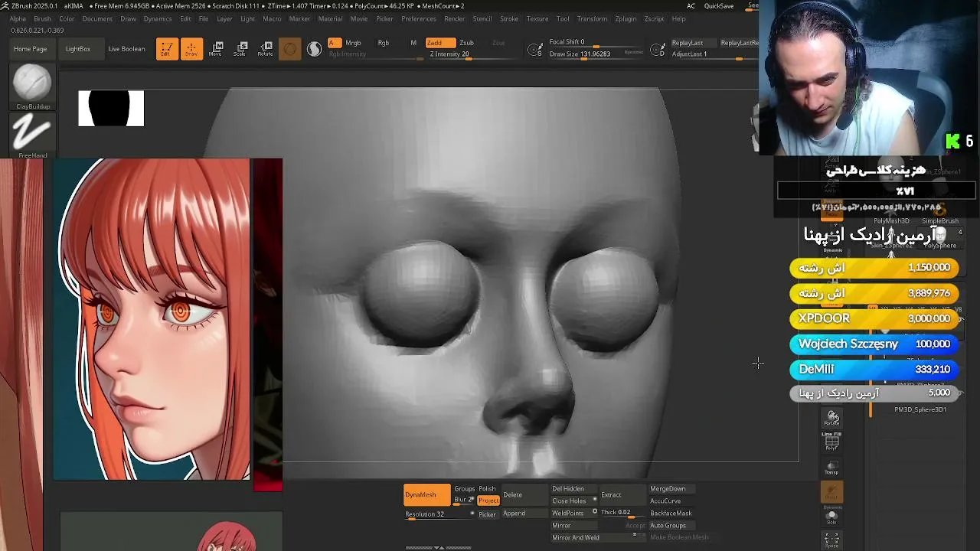This screenshot has width=980, height=551.
Task: Click the Rotate icon in right shelf
Action: click(x=832, y=418)
